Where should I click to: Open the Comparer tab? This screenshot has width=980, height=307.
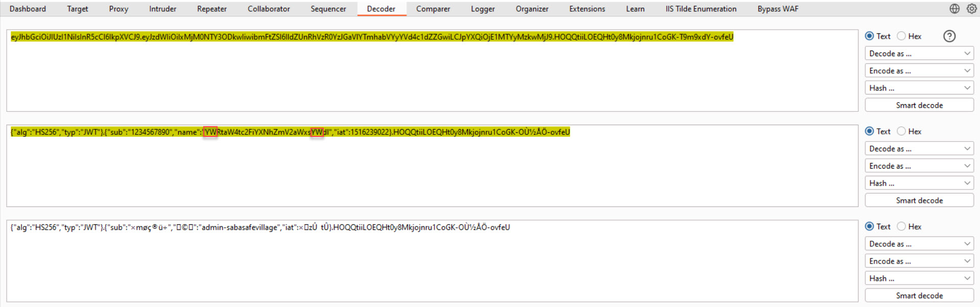(433, 9)
